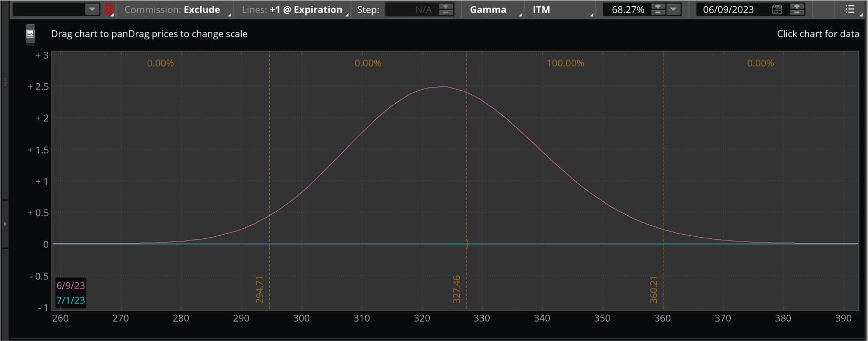Advance the date with the plus stepper
Viewport: 868px width, 341px height.
[x=797, y=6]
